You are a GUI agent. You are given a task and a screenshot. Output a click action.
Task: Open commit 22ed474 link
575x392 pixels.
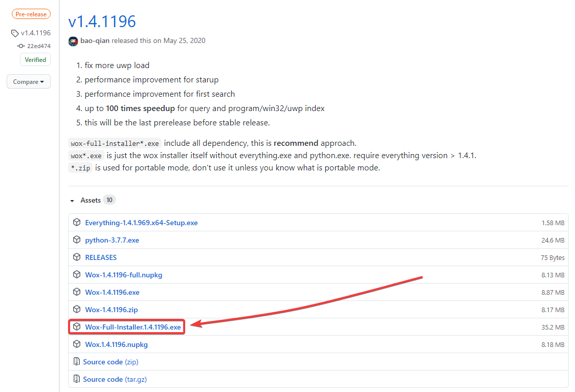pos(38,46)
